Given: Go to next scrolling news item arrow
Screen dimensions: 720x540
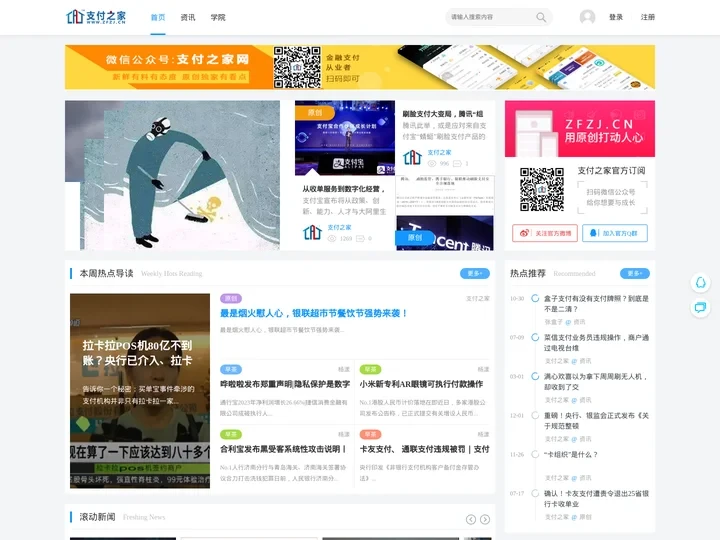Looking at the screenshot, I should tap(485, 519).
